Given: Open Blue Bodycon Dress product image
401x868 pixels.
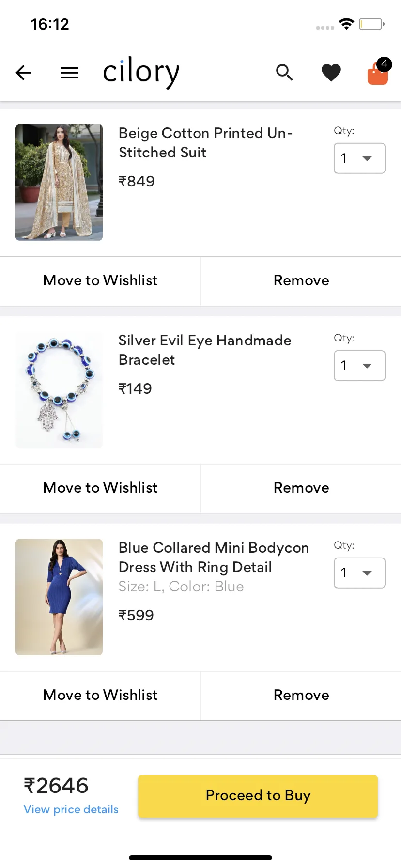Looking at the screenshot, I should 59,597.
